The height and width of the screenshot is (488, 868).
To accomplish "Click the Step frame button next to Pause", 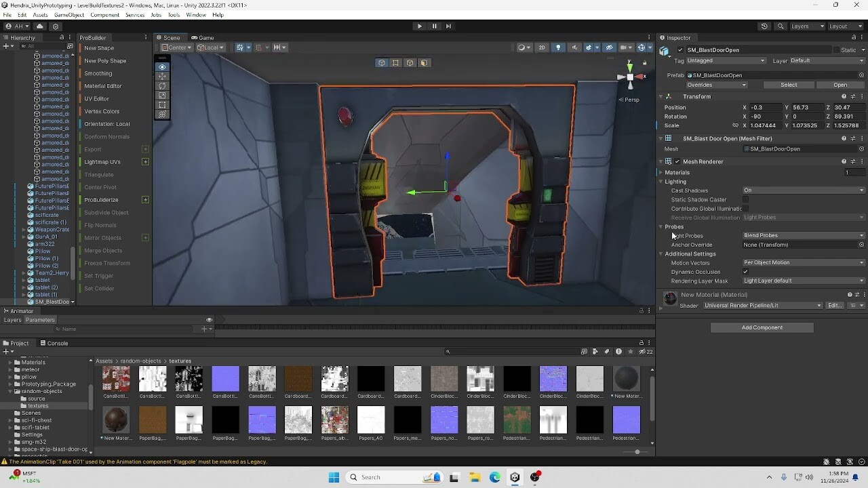I will pos(448,26).
